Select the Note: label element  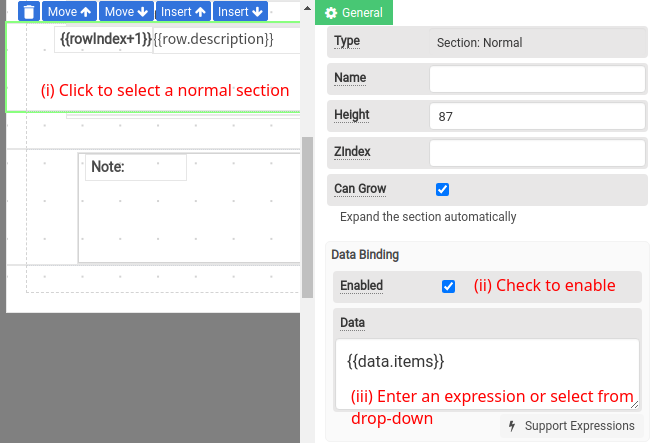click(136, 167)
